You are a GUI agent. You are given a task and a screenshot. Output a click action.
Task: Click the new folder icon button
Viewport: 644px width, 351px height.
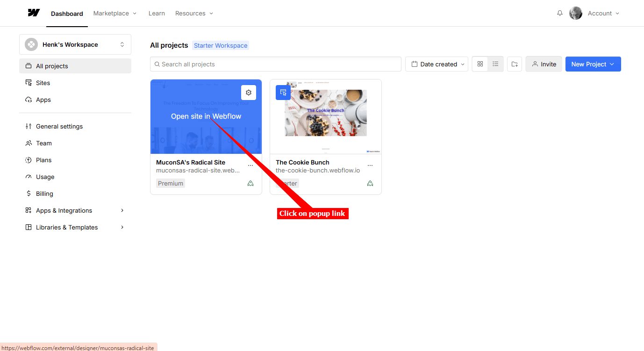coord(515,64)
